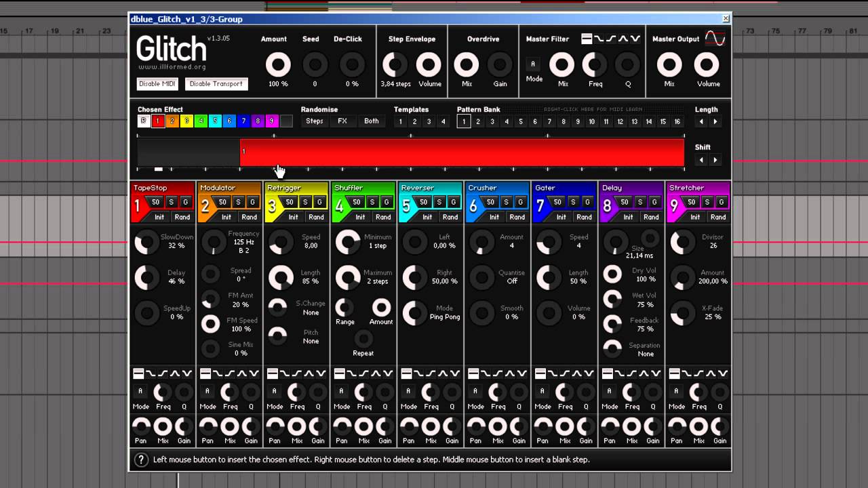Select the flat filter-off icon in Delay
This screenshot has width=868, height=488.
click(x=608, y=373)
